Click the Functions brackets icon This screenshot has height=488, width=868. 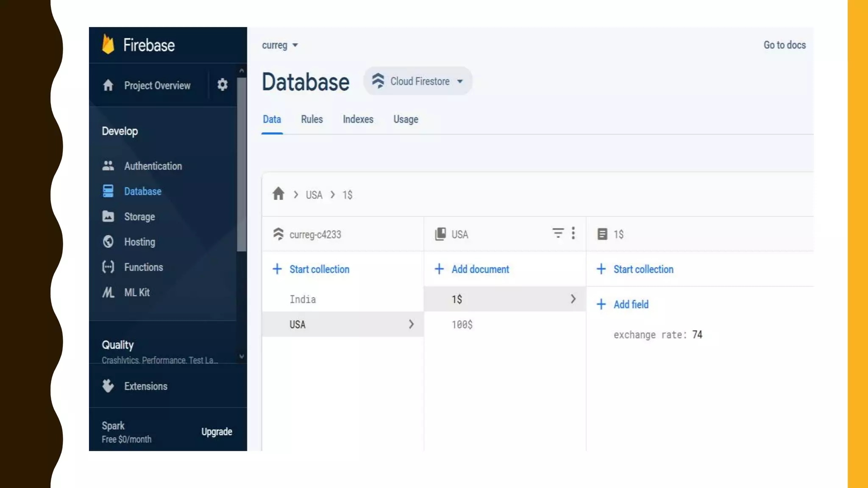click(108, 267)
